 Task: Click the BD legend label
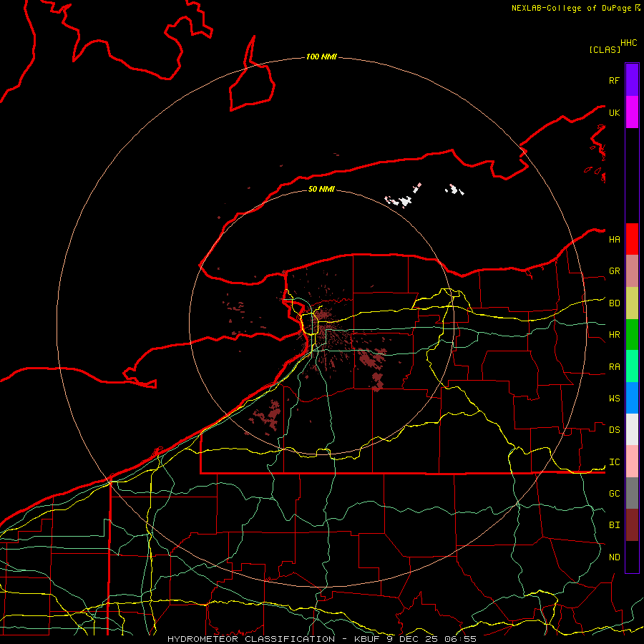point(614,303)
